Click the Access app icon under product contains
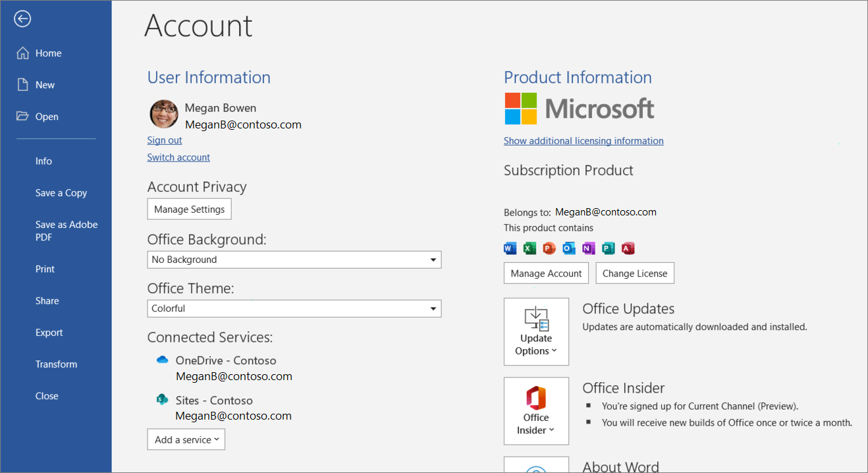 pyautogui.click(x=628, y=248)
